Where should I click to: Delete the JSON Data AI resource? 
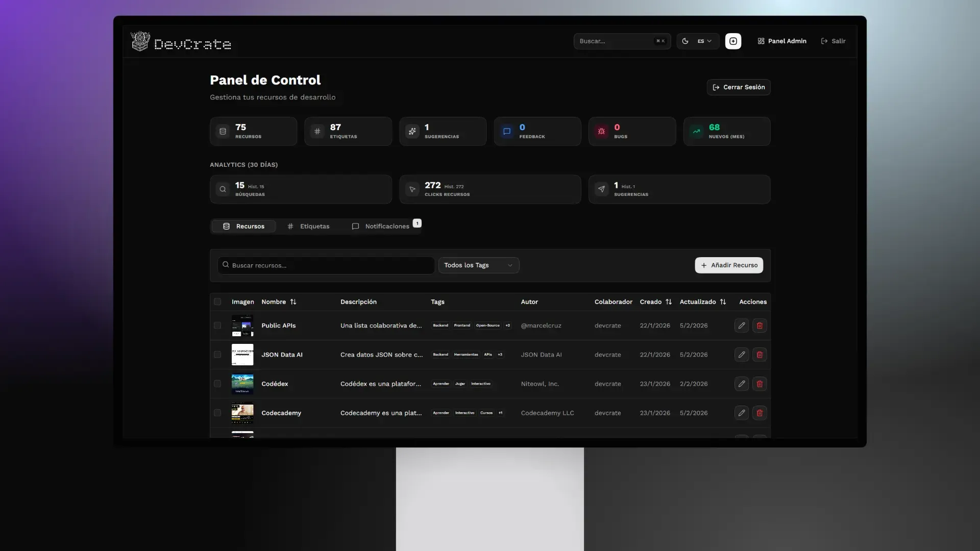[759, 355]
